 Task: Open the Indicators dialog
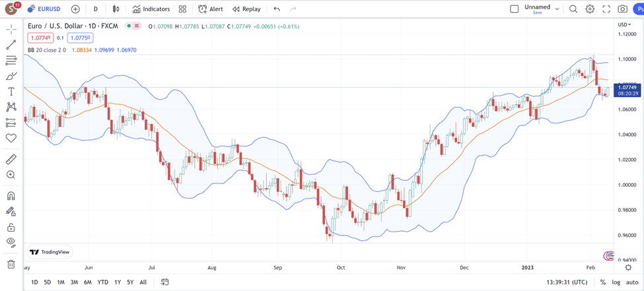(x=151, y=9)
